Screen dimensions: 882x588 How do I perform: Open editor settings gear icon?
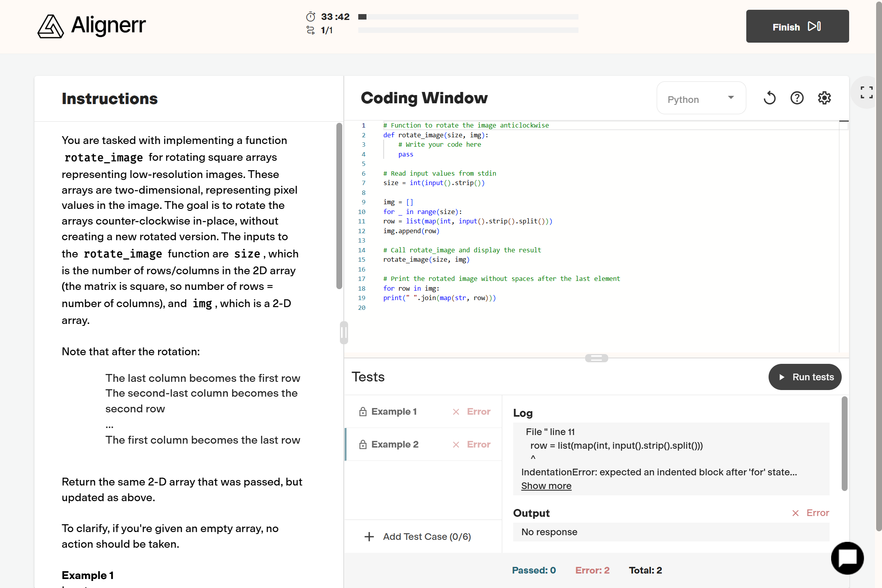pyautogui.click(x=824, y=98)
